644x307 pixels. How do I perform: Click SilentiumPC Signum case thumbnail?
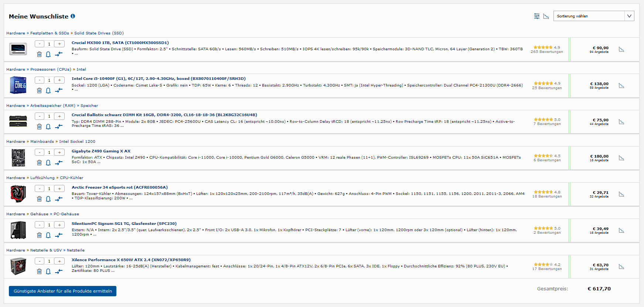(x=18, y=230)
